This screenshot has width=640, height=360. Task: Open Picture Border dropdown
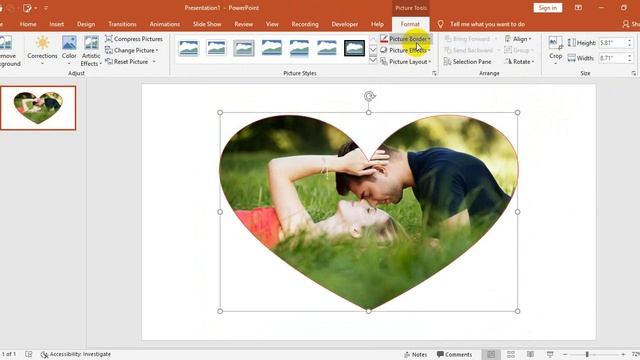pos(406,39)
